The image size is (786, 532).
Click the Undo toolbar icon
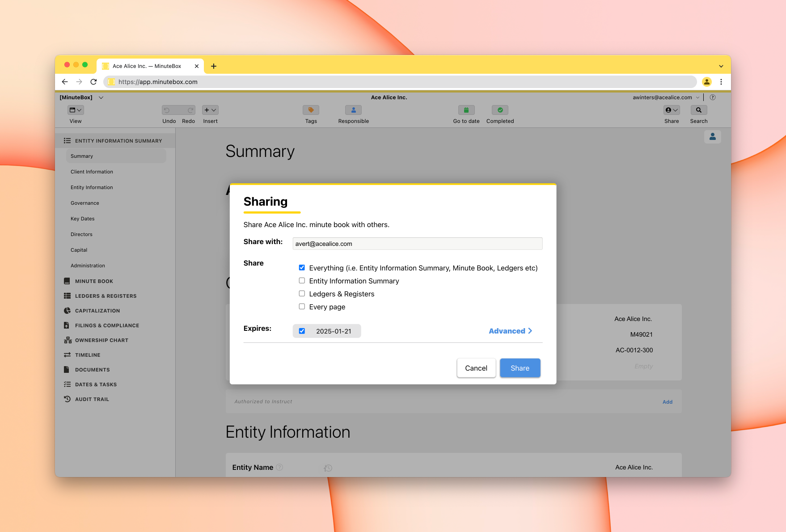pyautogui.click(x=167, y=110)
